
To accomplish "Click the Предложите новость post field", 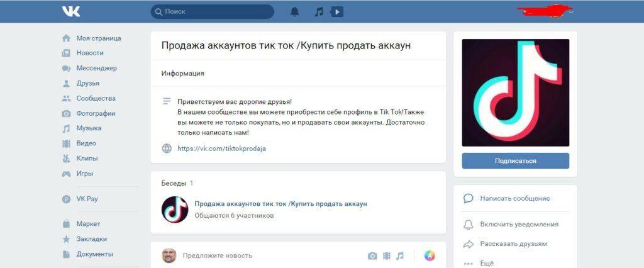I will [217, 255].
